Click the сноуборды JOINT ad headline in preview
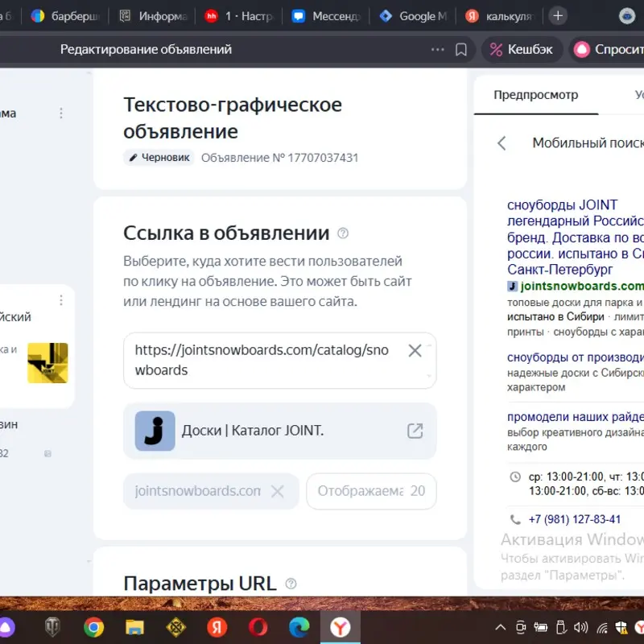This screenshot has height=644, width=644. pyautogui.click(x=575, y=237)
